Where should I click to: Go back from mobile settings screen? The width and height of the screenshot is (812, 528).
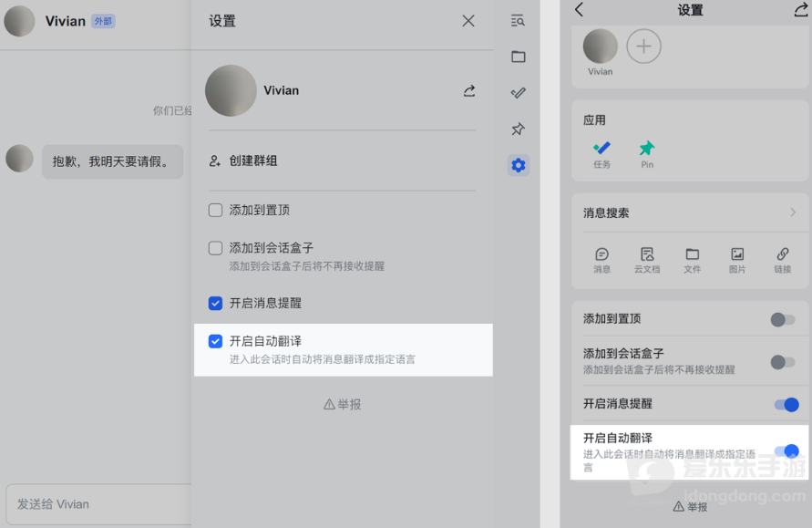(x=579, y=9)
